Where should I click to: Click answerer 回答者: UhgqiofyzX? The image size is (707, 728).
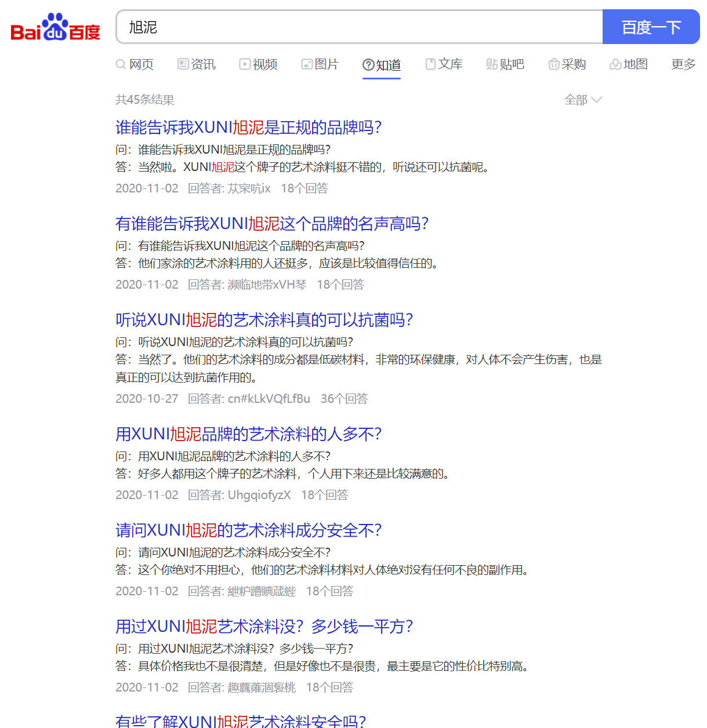click(x=239, y=495)
